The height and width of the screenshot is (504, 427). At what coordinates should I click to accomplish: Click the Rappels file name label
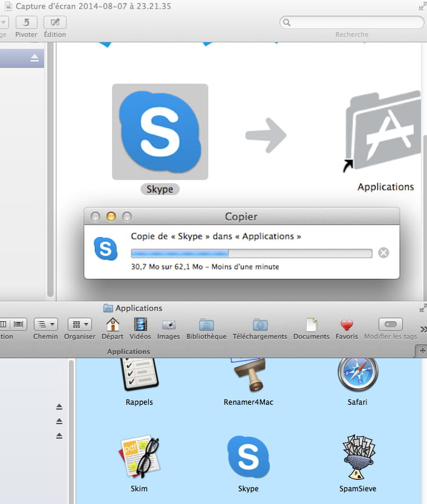click(x=139, y=402)
